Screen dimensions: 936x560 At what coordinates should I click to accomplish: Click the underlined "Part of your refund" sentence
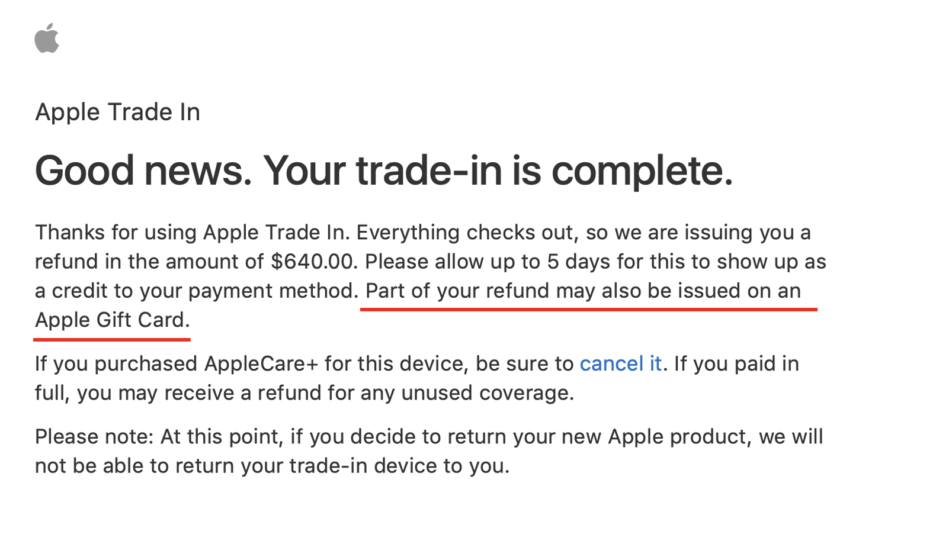click(x=583, y=291)
